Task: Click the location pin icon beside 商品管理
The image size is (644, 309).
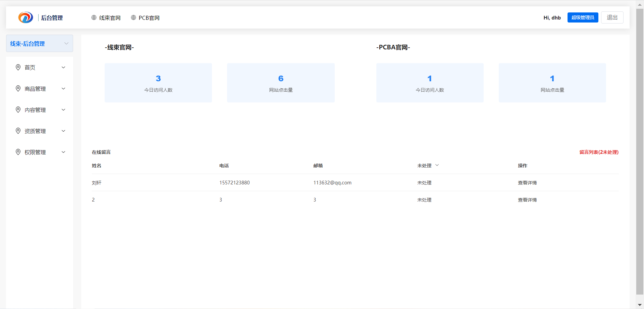Action: 18,88
